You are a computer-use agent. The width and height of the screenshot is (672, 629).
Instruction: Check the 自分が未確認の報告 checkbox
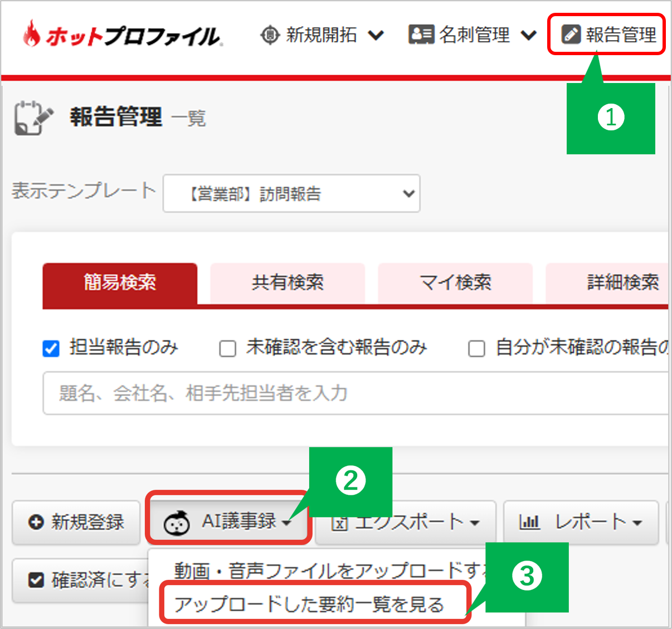pyautogui.click(x=476, y=349)
